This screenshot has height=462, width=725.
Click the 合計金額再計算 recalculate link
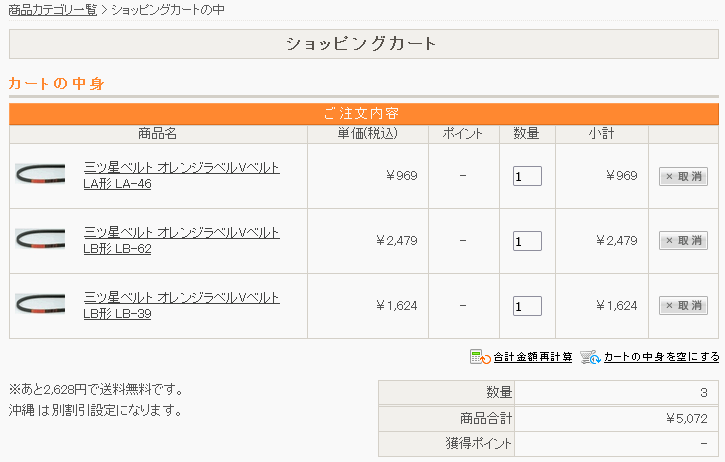coord(533,357)
